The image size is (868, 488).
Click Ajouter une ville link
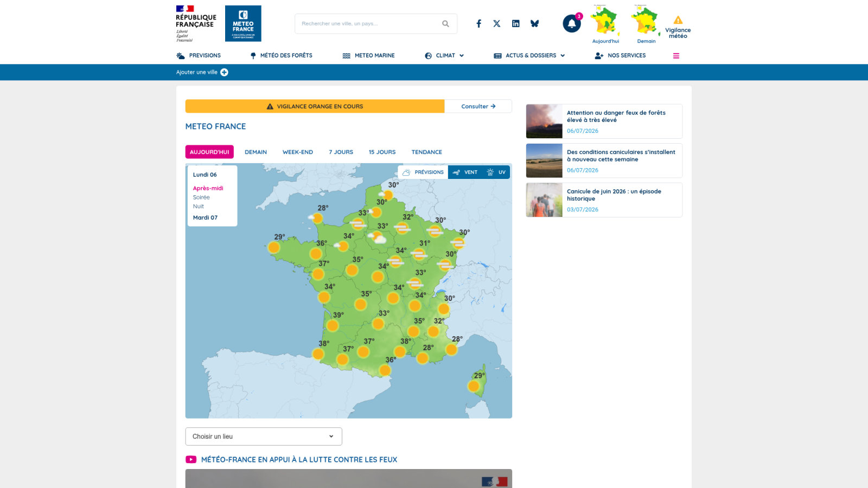click(196, 72)
